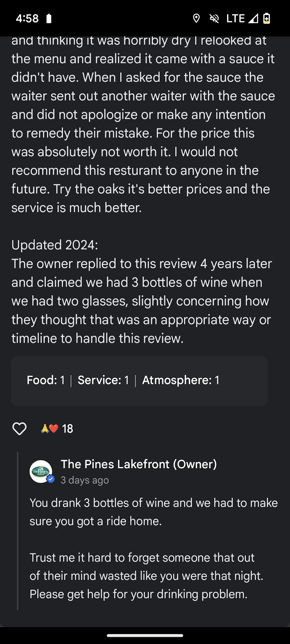
Task: Tap the LTE network indicator
Action: pyautogui.click(x=236, y=18)
